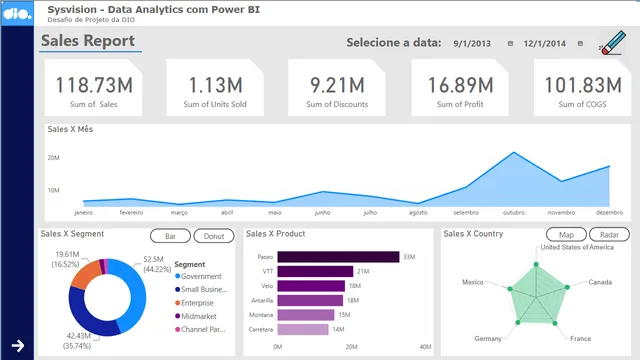640x360 pixels.
Task: Click the Velo bar in product chart
Action: point(311,286)
